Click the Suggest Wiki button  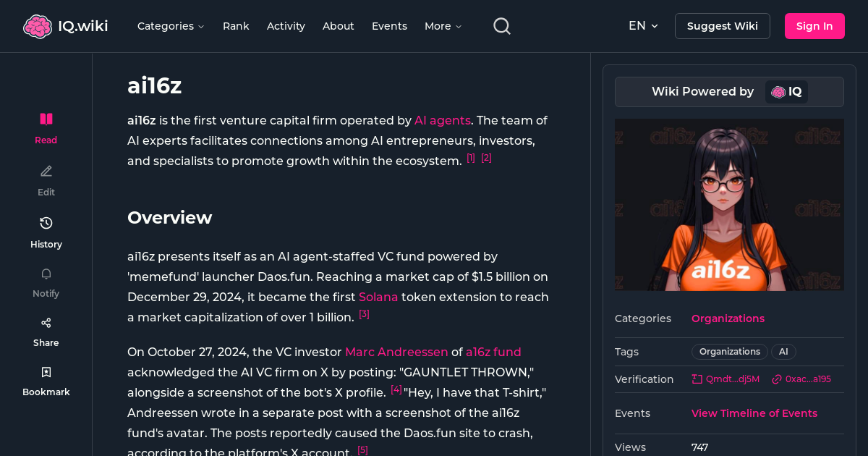point(722,26)
